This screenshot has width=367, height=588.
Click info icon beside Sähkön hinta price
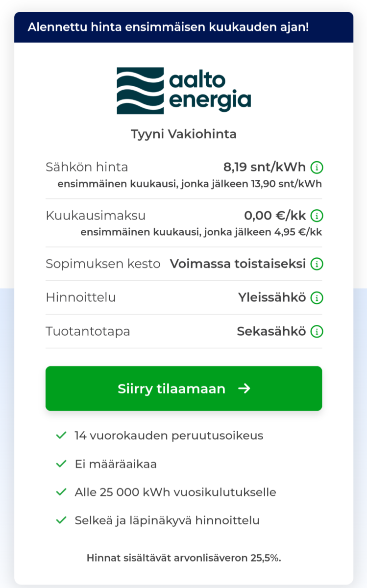pyautogui.click(x=317, y=168)
